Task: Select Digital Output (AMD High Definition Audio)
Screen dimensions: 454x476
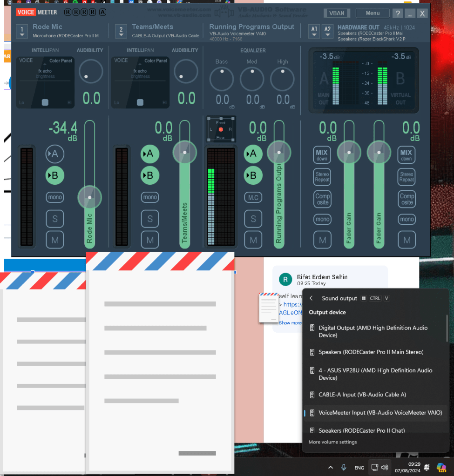Action: pos(376,331)
